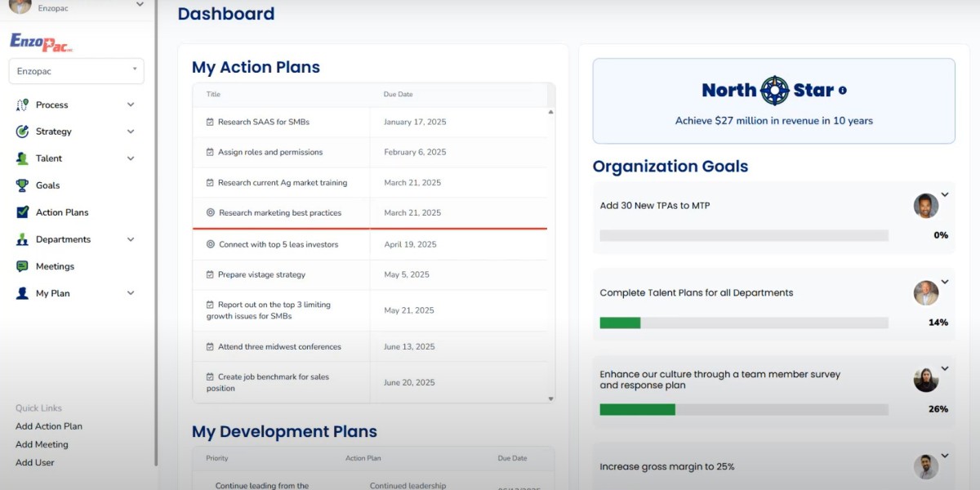
Task: Click icon beside Research current Ag market training
Action: [210, 183]
